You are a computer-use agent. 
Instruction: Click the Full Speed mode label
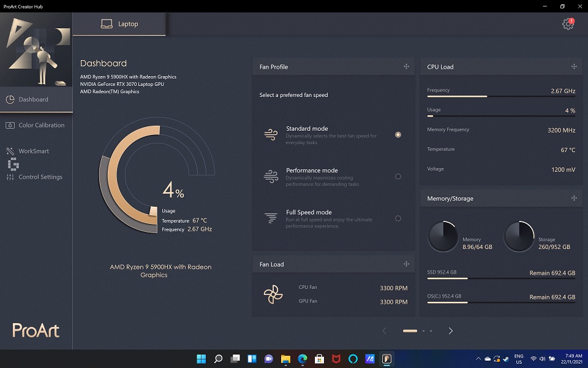point(309,212)
